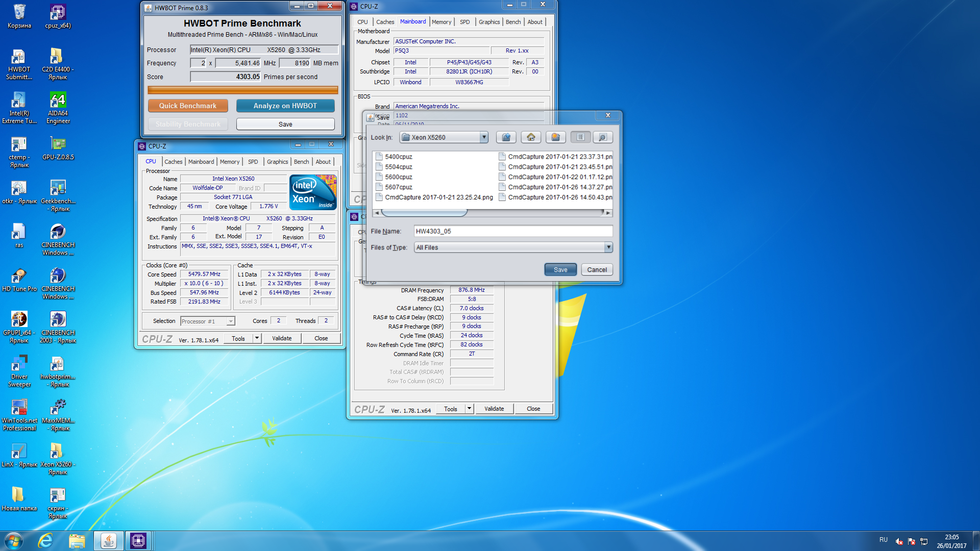This screenshot has width=980, height=551.
Task: Click Analyze on HWBOT button
Action: pyautogui.click(x=285, y=106)
